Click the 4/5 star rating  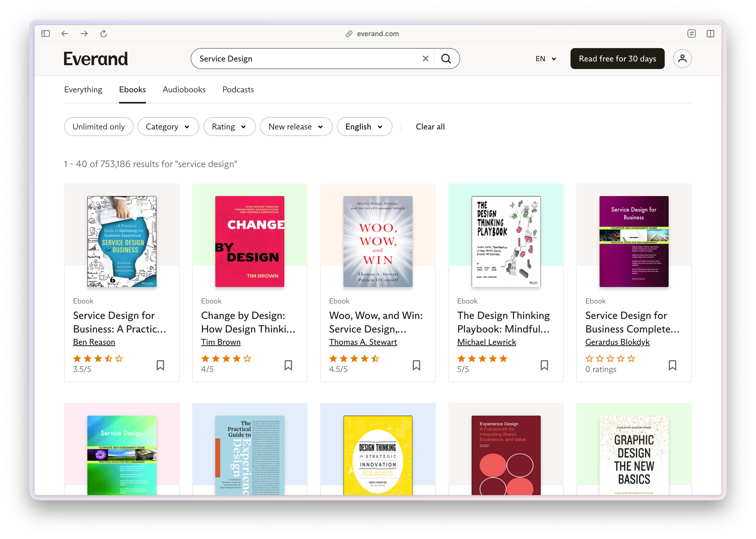pos(226,358)
